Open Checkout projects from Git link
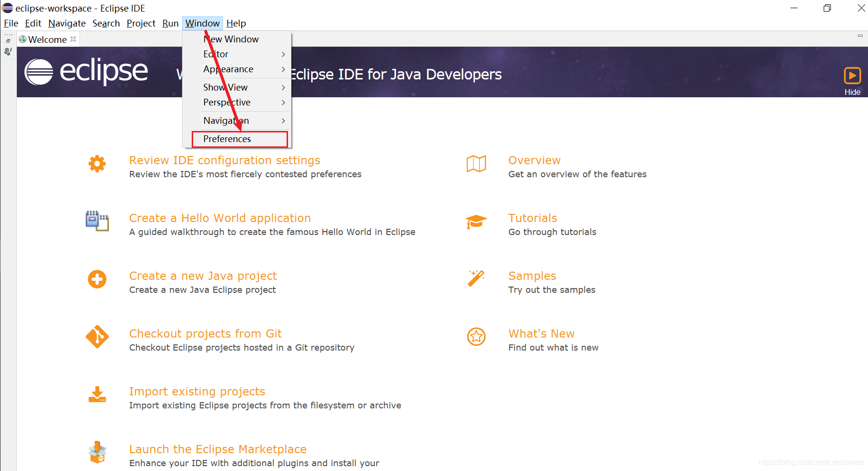Image resolution: width=868 pixels, height=471 pixels. click(x=205, y=334)
